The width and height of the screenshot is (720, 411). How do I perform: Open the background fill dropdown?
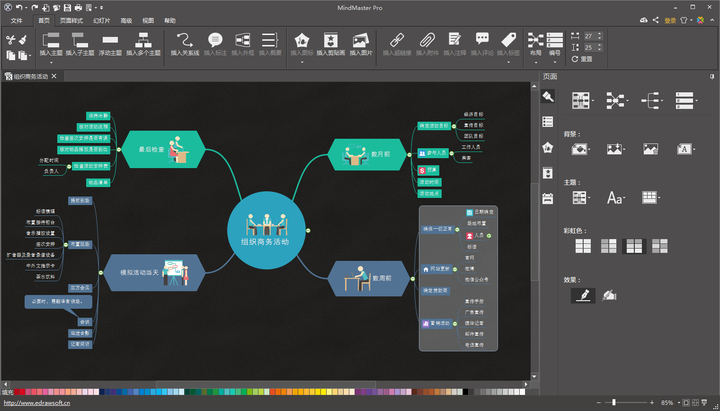[580, 149]
